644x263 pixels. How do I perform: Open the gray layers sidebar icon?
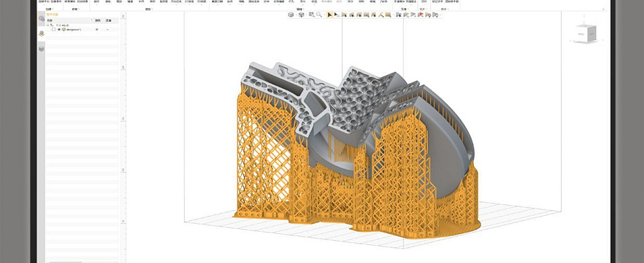42,49
